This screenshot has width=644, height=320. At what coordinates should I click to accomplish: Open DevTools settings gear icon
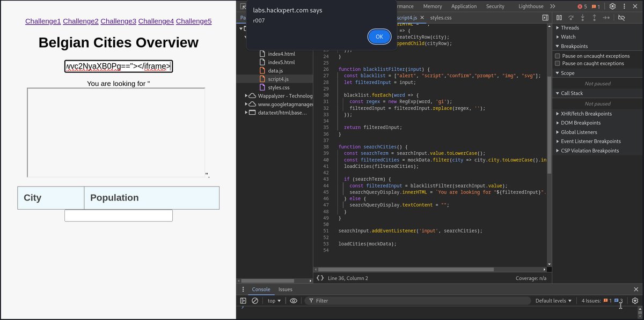click(x=612, y=6)
